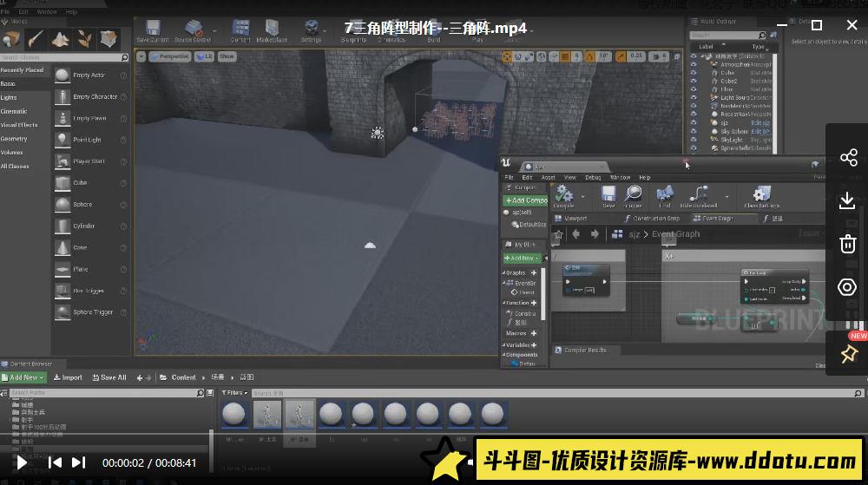Toggle visibility eye for sjz row

(694, 123)
